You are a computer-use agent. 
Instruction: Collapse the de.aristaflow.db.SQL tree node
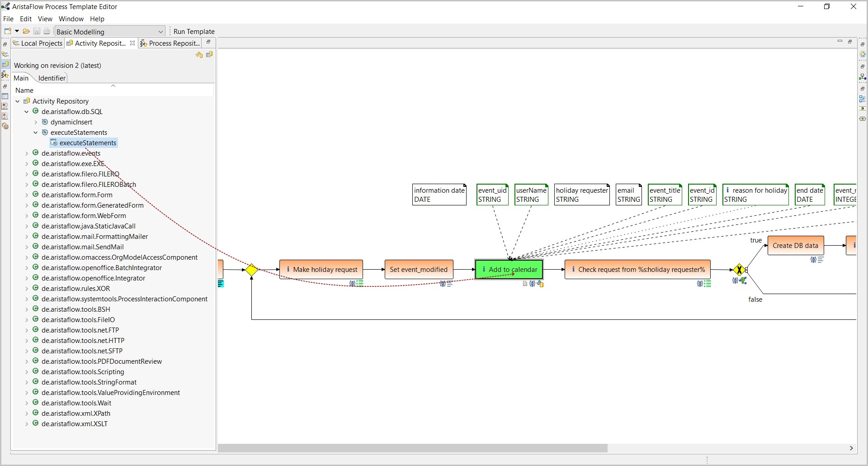coord(27,112)
